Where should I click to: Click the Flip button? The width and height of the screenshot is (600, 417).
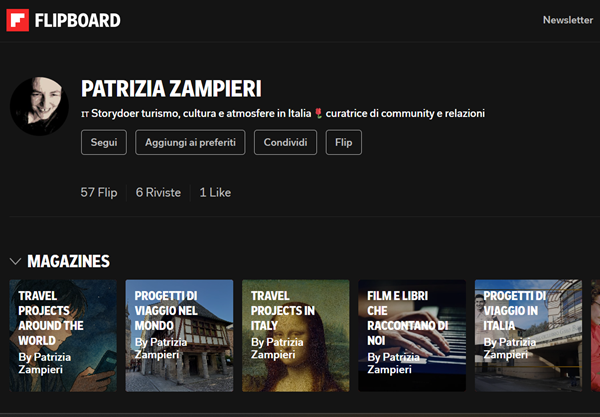[x=344, y=142]
